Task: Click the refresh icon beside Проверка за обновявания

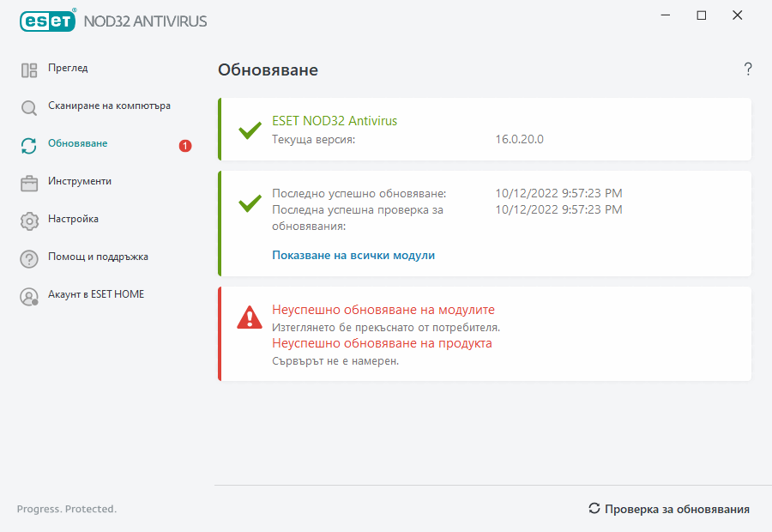Action: pos(594,509)
